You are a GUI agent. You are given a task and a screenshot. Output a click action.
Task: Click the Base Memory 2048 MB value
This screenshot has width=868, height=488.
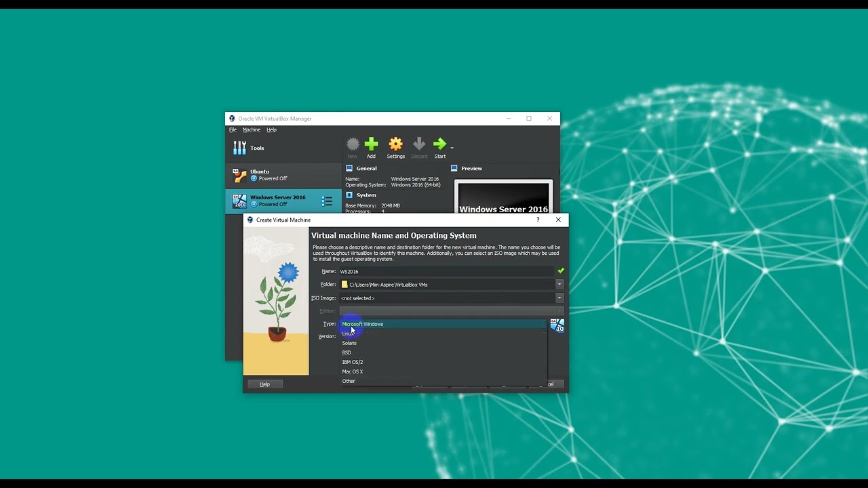pos(391,205)
